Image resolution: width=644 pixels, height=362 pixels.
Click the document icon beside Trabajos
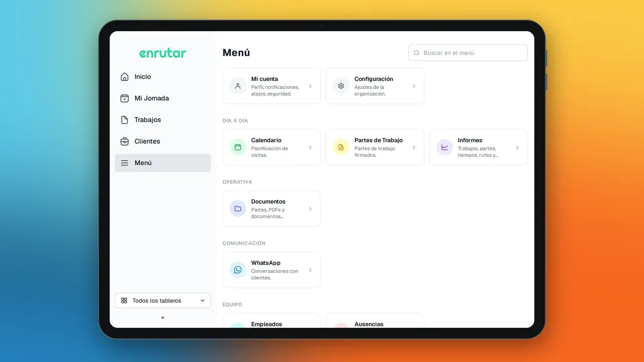(125, 120)
